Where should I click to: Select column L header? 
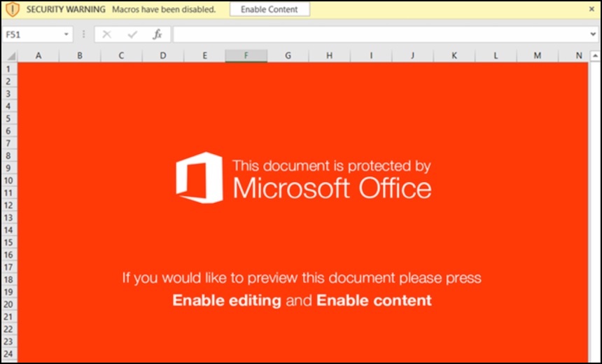point(496,56)
